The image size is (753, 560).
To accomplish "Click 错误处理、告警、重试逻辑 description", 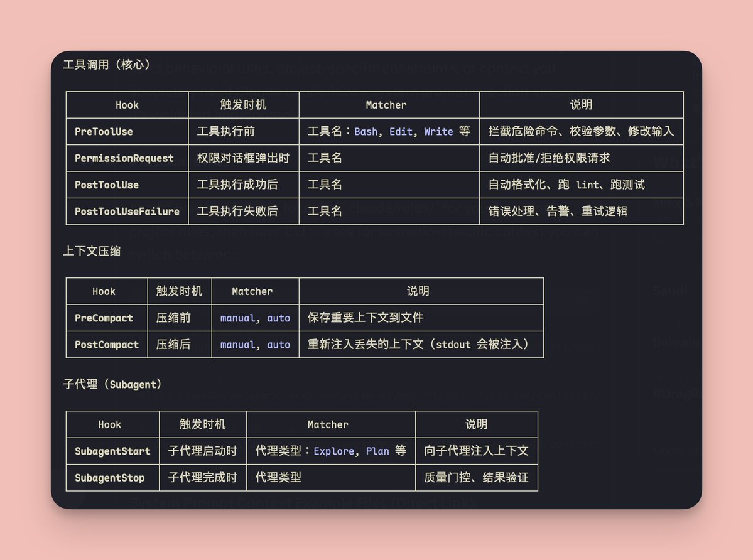I will coord(558,211).
